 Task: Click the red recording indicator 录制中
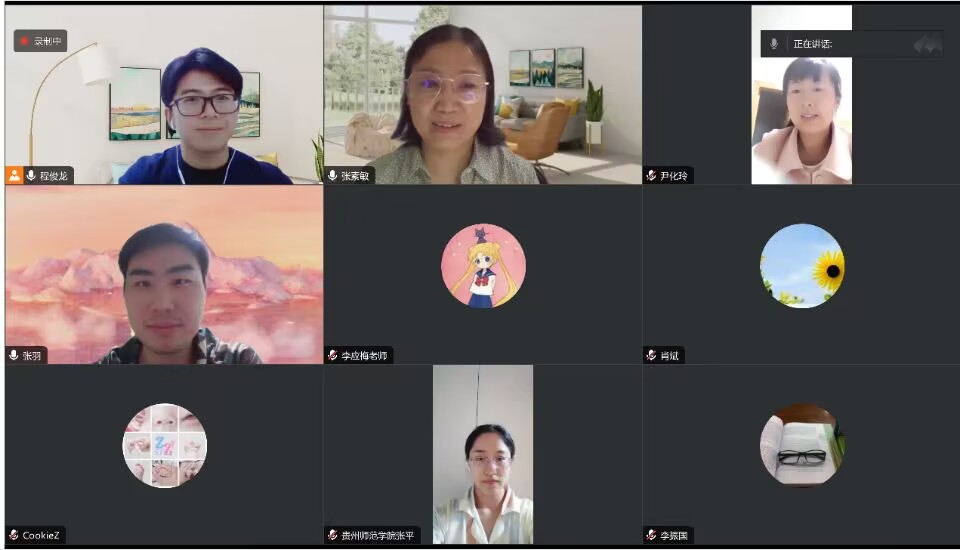tap(40, 41)
